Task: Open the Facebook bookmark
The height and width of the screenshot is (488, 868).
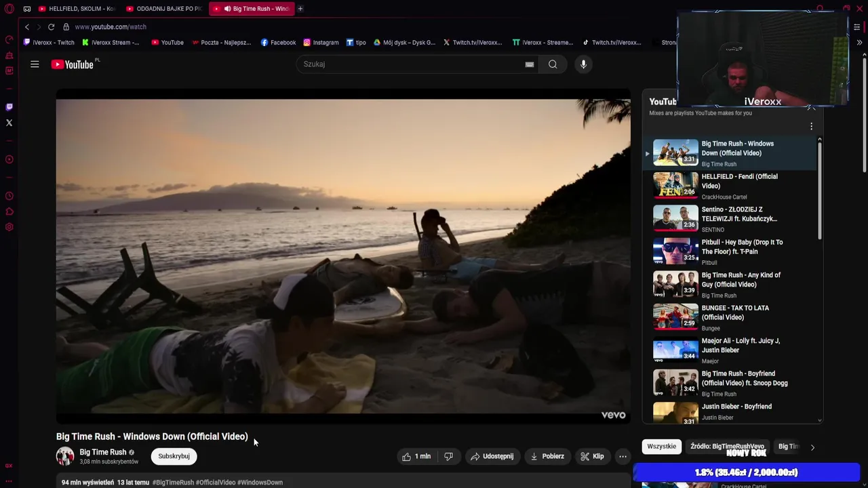Action: pos(278,42)
